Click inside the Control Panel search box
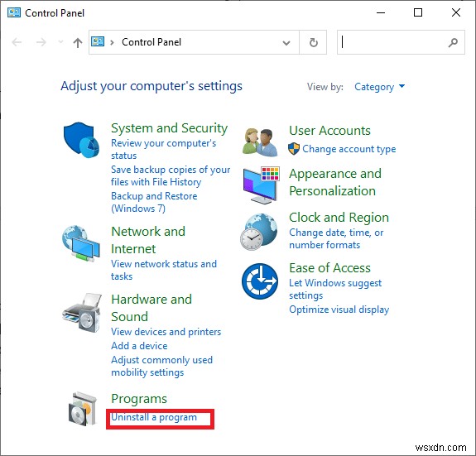This screenshot has width=476, height=456. [x=401, y=42]
